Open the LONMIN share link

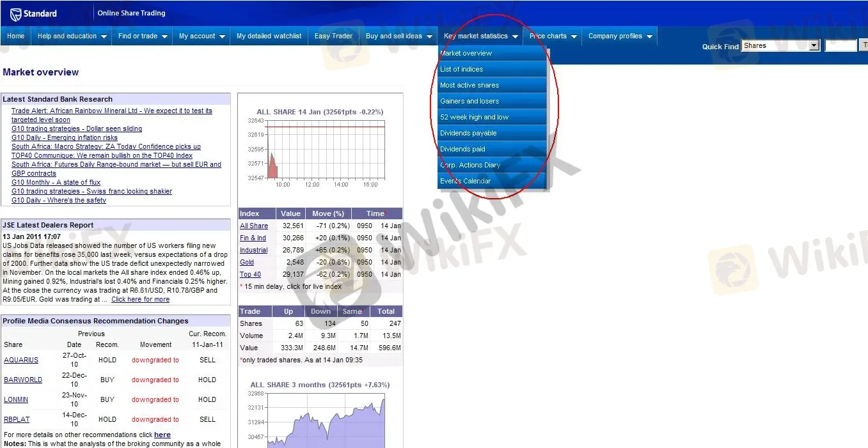[x=17, y=399]
